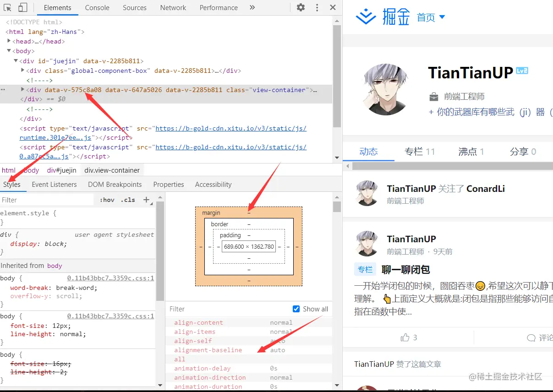Open first body rule css source link
The width and height of the screenshot is (553, 392).
pos(110,278)
